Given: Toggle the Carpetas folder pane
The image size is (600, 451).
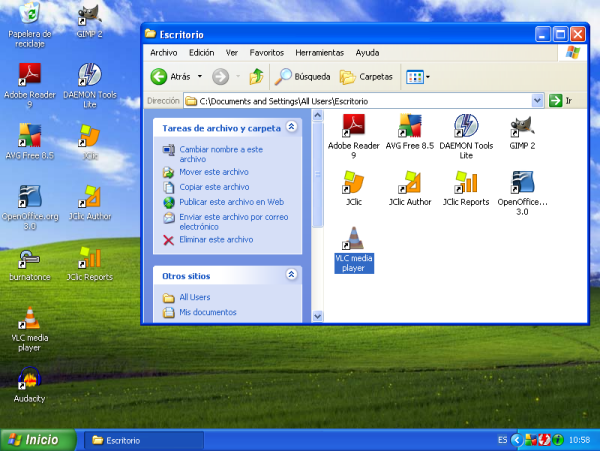Looking at the screenshot, I should (x=366, y=76).
